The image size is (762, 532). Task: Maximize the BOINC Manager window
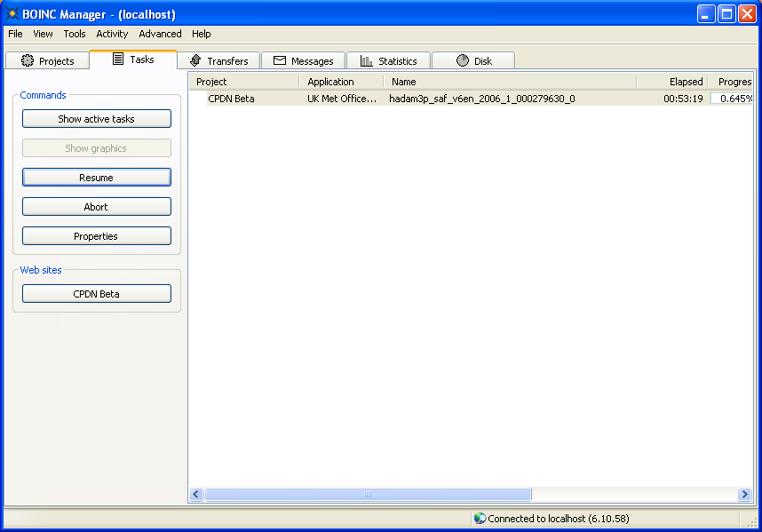726,13
